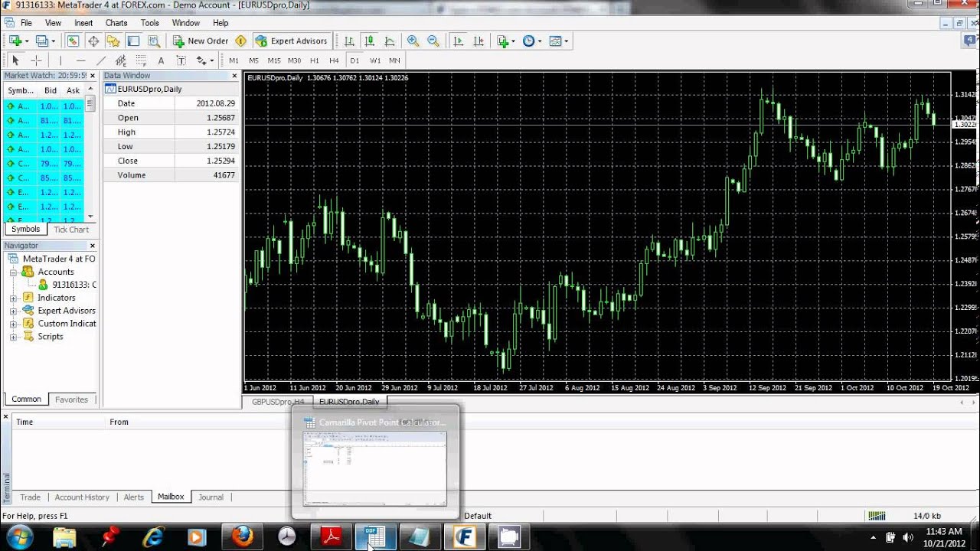
Task: Switch to the Tick Chart tab
Action: 71,230
